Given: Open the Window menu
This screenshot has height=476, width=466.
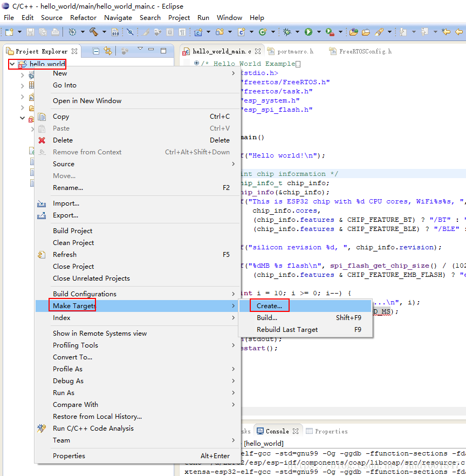Looking at the screenshot, I should pos(229,18).
